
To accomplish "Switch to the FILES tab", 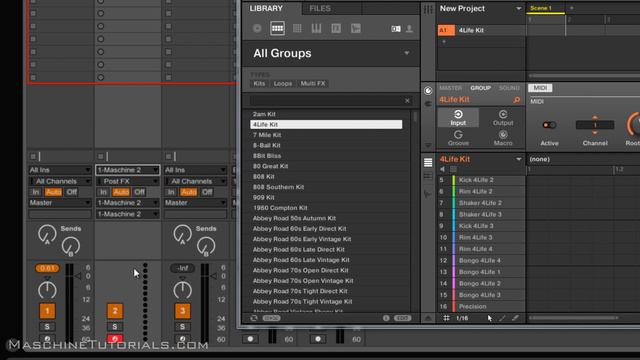I will 320,9.
